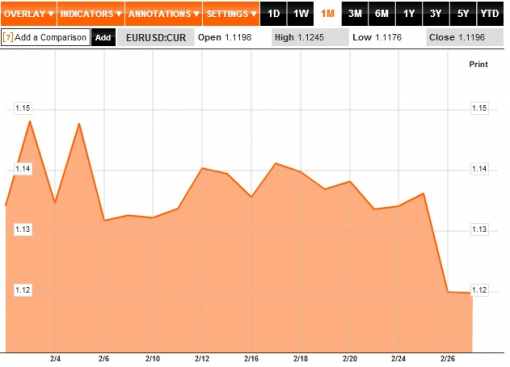Open the Annotations dropdown menu
510x367 pixels.
tap(163, 14)
